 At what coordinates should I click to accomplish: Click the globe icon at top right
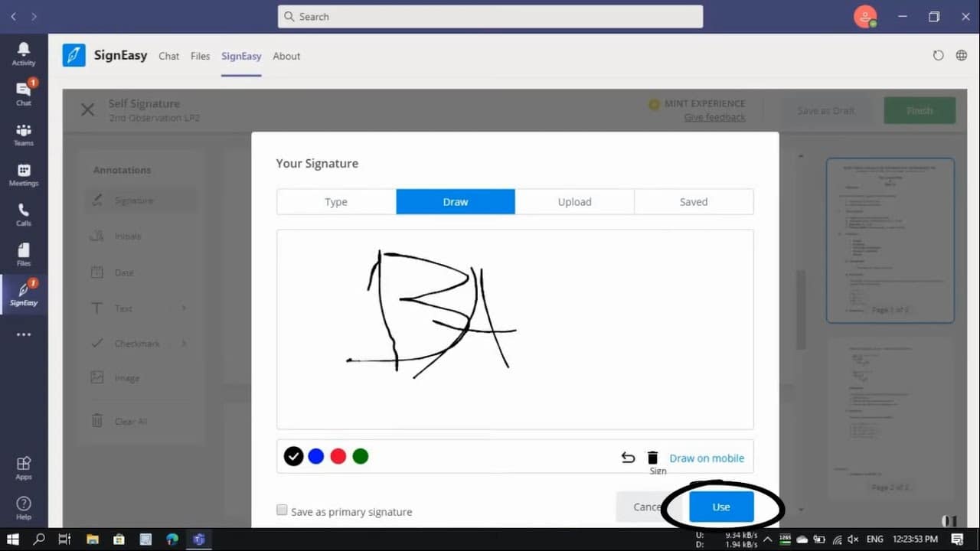(x=961, y=56)
